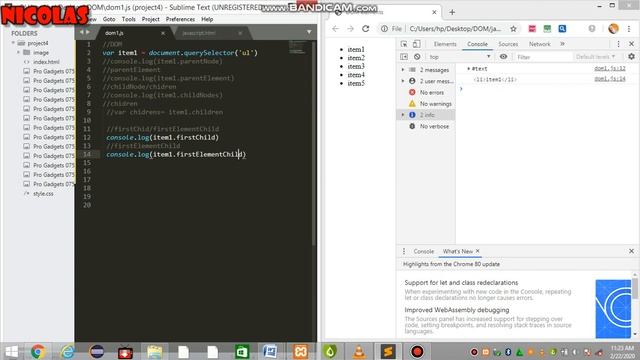This screenshot has height=360, width=640.
Task: Open the Project menu in Sublime Text
Action: [151, 19]
